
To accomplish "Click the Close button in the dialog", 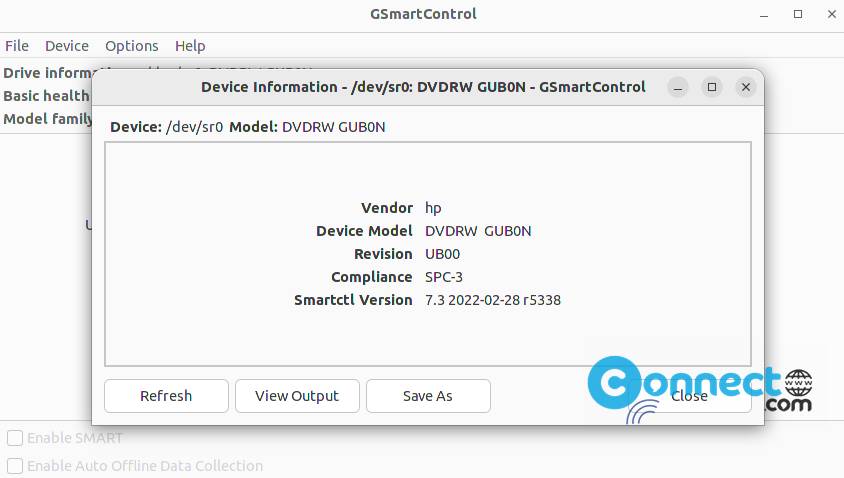I will coord(689,396).
